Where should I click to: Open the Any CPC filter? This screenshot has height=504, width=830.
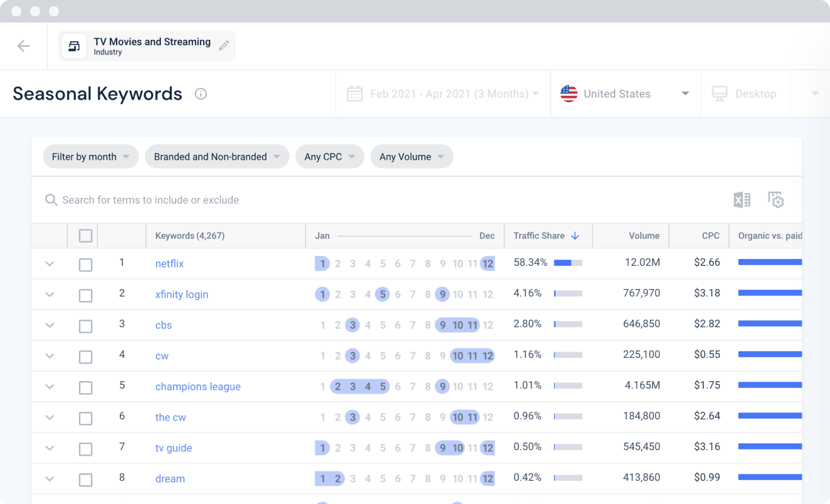click(330, 157)
